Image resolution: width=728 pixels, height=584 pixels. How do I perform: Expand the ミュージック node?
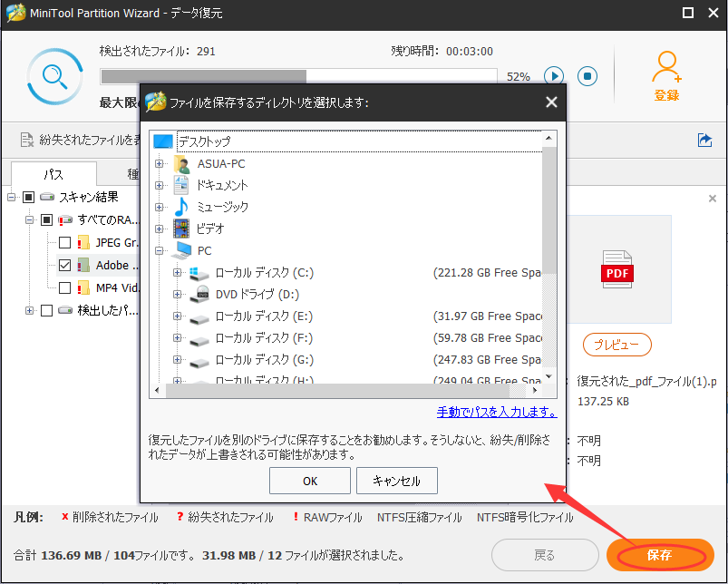(160, 207)
